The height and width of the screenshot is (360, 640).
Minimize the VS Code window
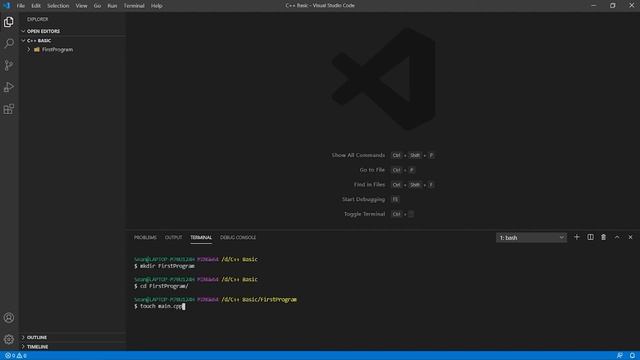[594, 5]
